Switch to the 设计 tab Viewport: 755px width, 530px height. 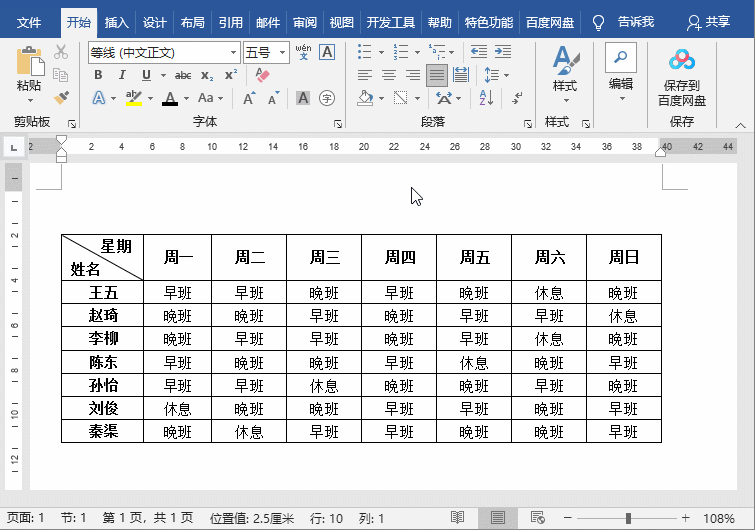pyautogui.click(x=154, y=23)
